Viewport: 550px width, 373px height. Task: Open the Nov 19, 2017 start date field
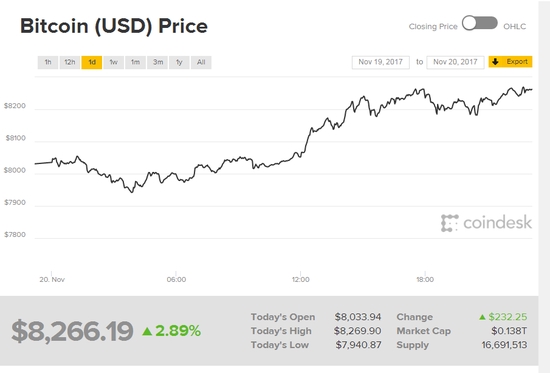[x=381, y=62]
